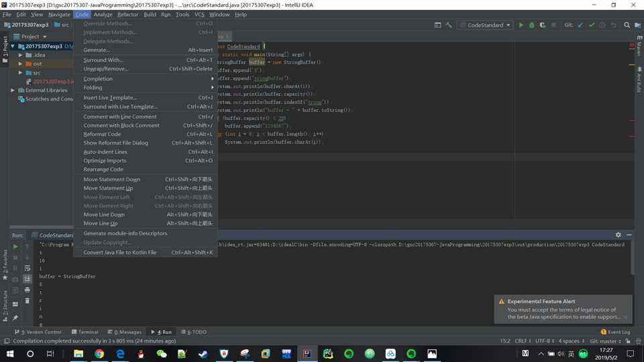
Task: Open File Explorer from taskbar
Action: pos(78,354)
